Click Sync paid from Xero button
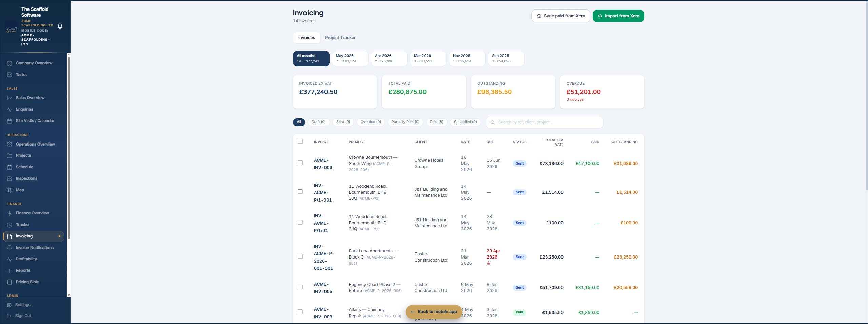 (561, 16)
